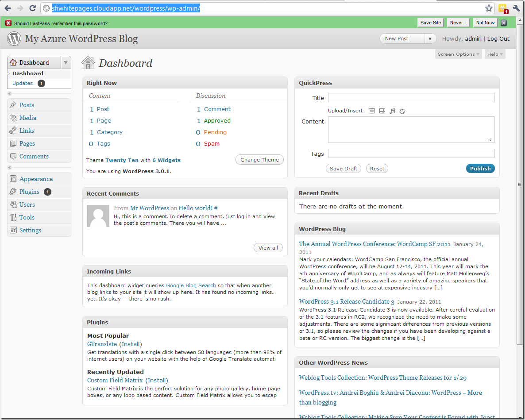Click View all comments button
Screen dimensions: 525x420
[268, 248]
